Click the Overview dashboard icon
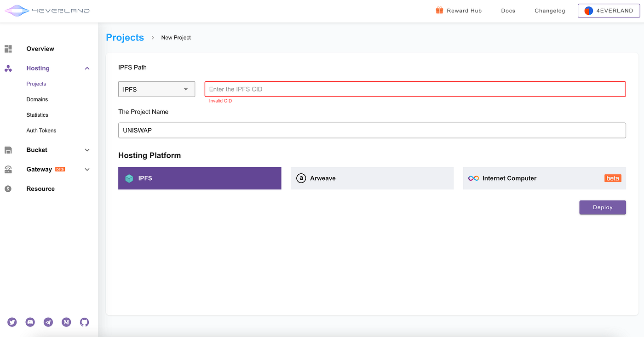This screenshot has height=337, width=644. 8,49
